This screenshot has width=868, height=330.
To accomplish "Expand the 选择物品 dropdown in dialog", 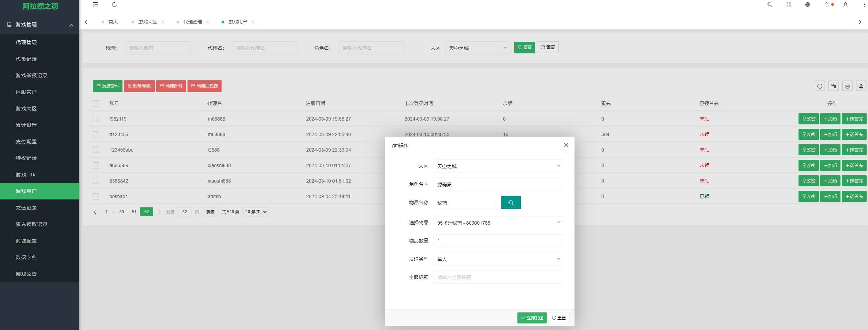I will tap(498, 223).
